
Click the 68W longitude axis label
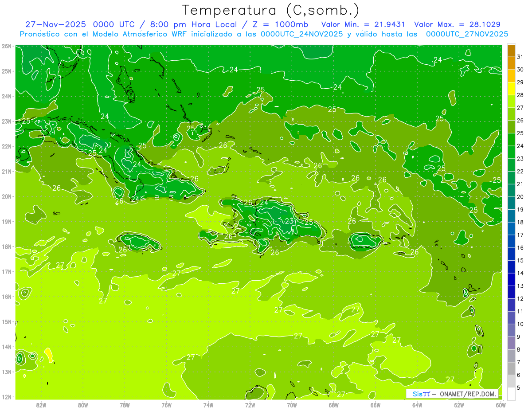pos(333,405)
